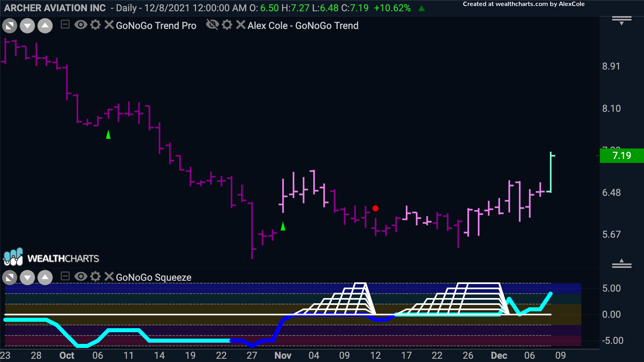
Task: Click the latest aqua price bar
Action: [x=551, y=172]
